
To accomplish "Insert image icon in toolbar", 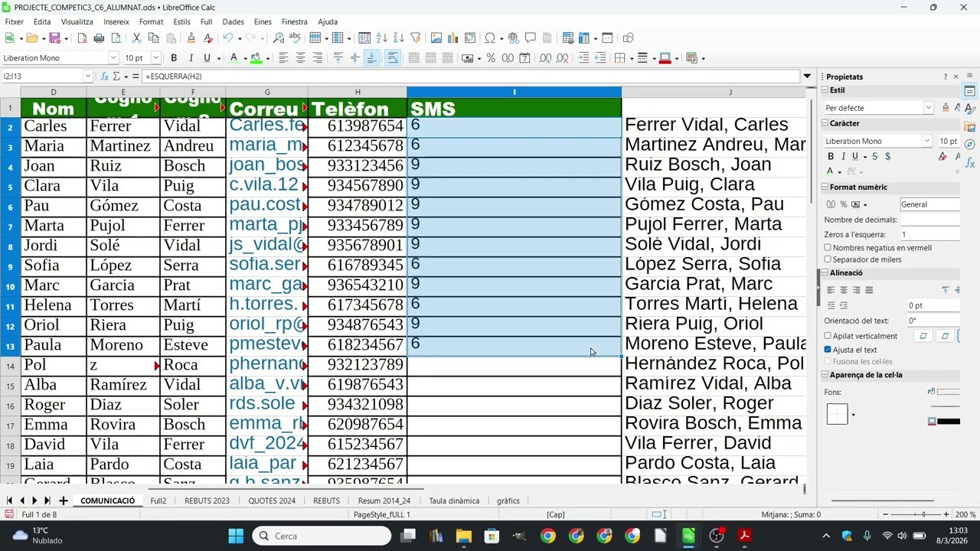I will click(436, 38).
